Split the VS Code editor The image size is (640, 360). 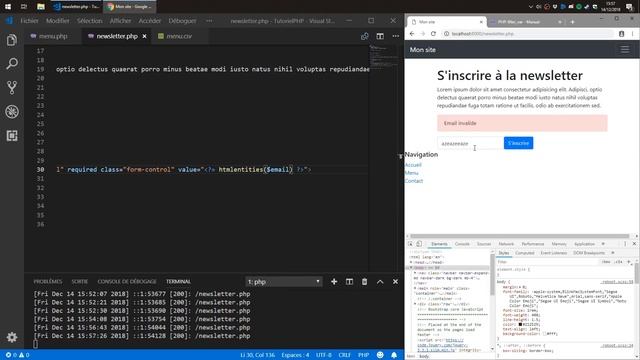click(x=380, y=36)
